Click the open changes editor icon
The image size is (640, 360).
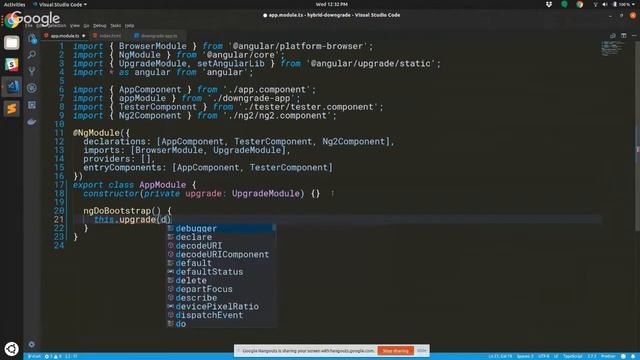click(613, 36)
